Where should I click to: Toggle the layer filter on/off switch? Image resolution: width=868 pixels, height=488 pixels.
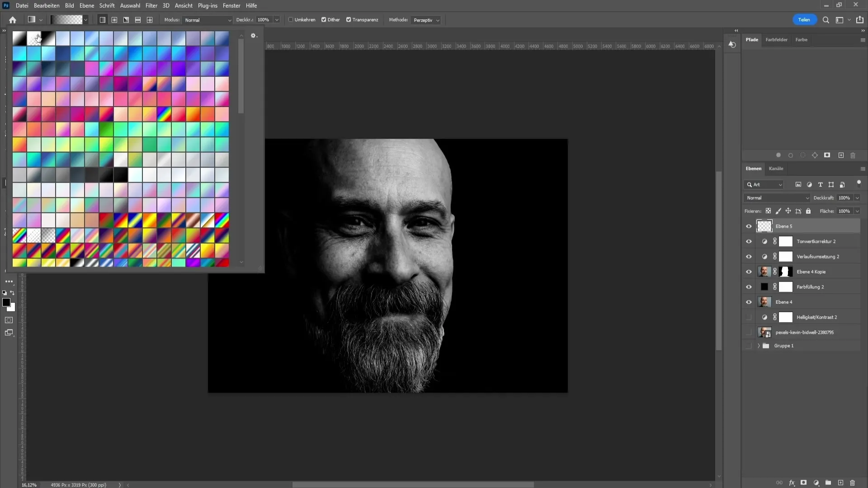click(859, 183)
